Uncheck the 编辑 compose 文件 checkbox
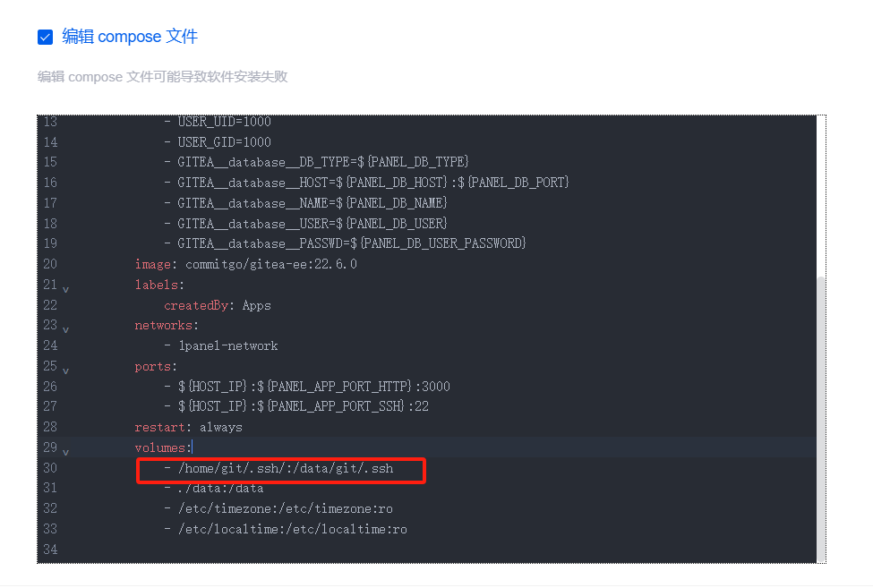The height and width of the screenshot is (588, 873). (x=46, y=37)
